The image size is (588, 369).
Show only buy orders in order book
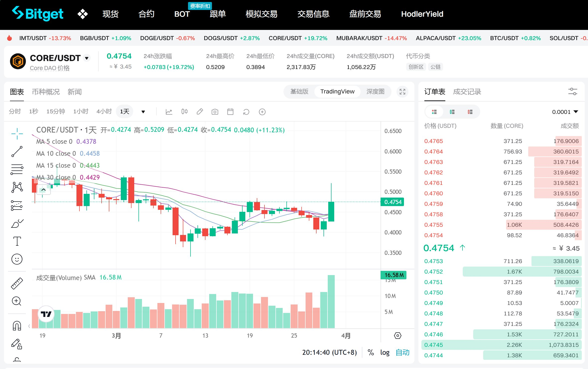(452, 112)
